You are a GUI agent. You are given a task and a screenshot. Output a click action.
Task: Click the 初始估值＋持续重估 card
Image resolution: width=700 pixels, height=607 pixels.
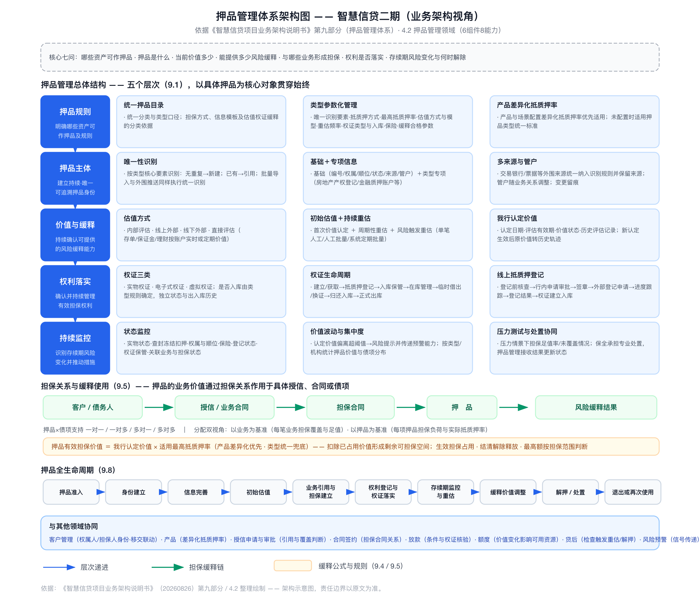click(388, 235)
